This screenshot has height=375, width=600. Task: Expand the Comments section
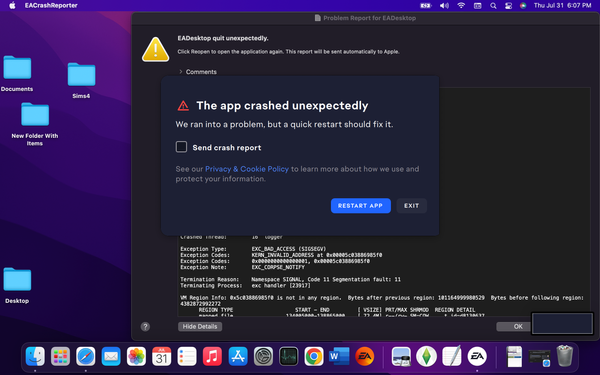(181, 72)
